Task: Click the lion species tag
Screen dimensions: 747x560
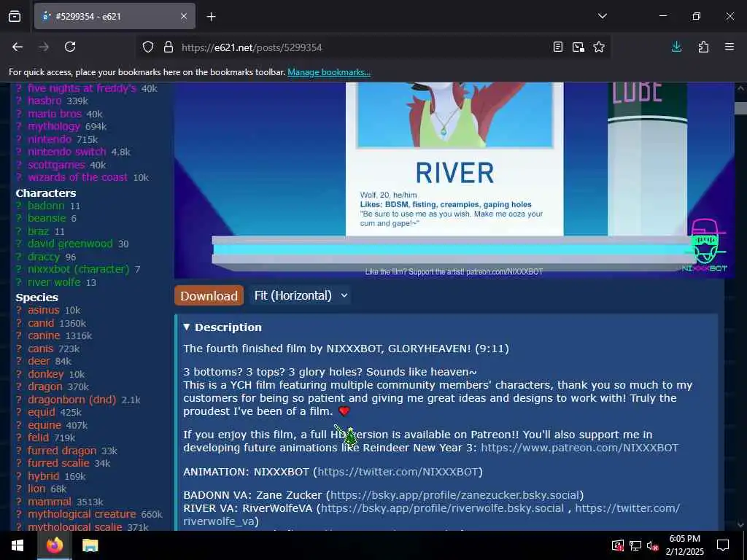Action: click(36, 489)
